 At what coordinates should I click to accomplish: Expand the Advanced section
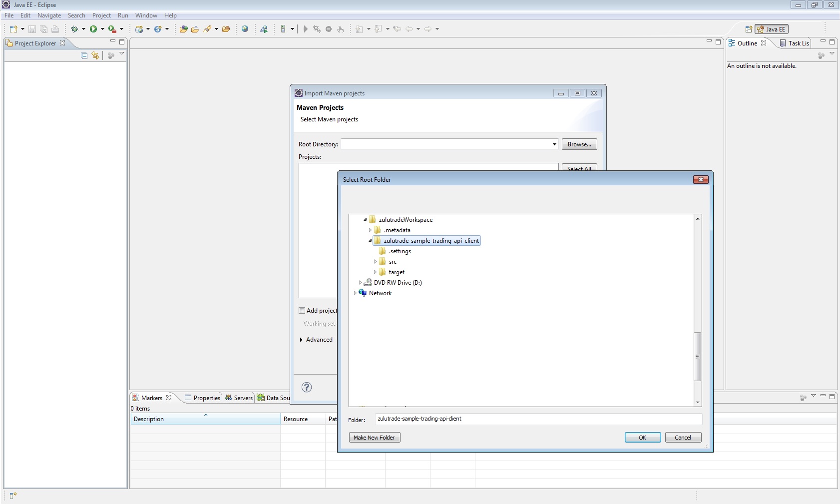coord(301,340)
